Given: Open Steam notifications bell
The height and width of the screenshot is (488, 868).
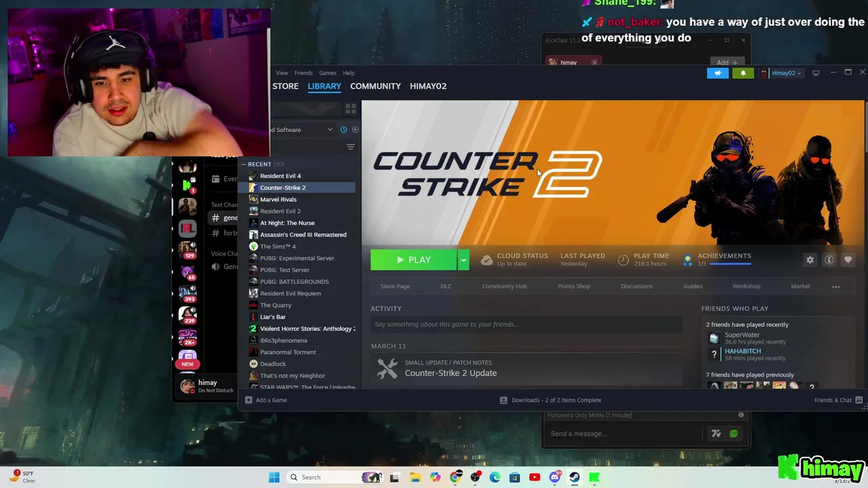Looking at the screenshot, I should pyautogui.click(x=743, y=73).
